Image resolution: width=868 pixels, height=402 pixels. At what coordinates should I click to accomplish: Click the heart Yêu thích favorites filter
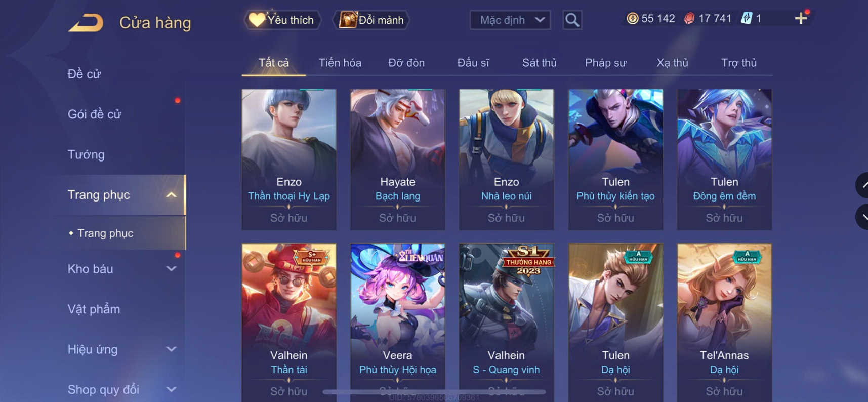coord(282,20)
